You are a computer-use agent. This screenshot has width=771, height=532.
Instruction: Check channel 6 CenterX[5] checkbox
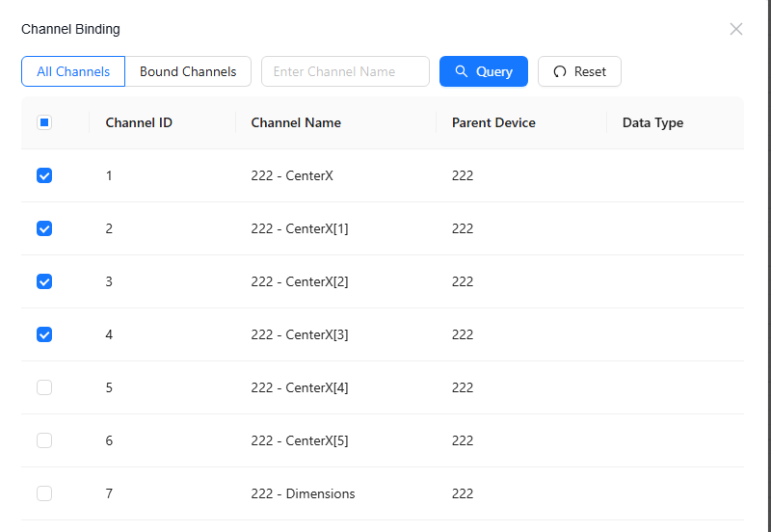point(44,440)
